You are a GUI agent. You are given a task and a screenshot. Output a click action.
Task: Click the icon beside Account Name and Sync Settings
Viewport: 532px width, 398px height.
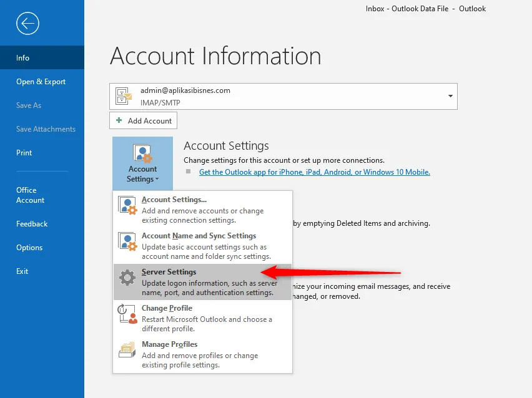click(x=127, y=241)
